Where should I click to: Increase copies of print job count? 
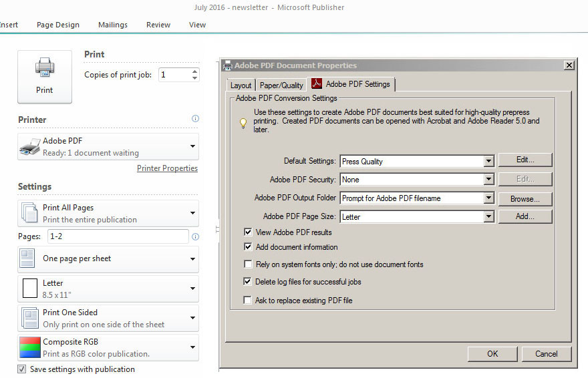pyautogui.click(x=194, y=71)
